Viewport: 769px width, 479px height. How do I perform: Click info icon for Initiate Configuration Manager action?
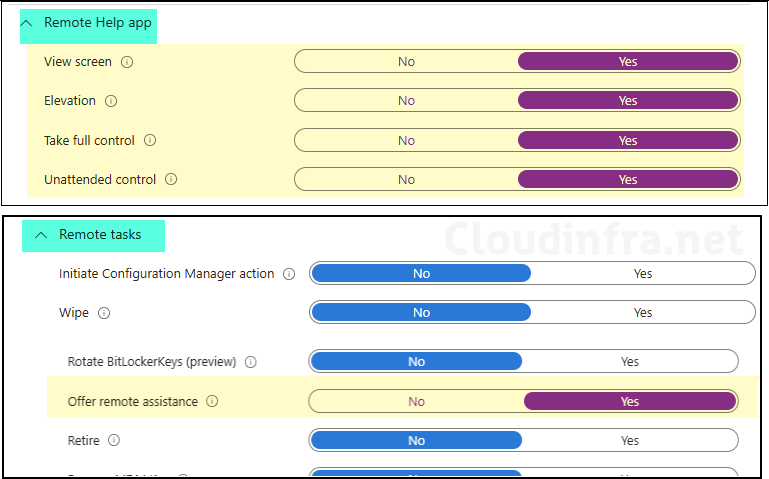coord(289,274)
